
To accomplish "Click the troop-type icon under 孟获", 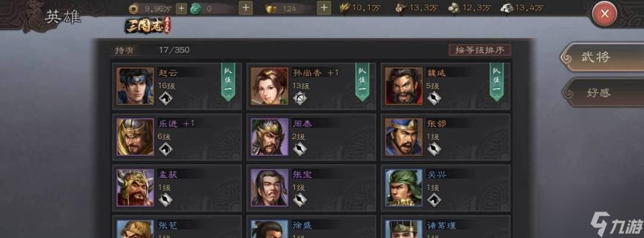I will click(x=165, y=200).
